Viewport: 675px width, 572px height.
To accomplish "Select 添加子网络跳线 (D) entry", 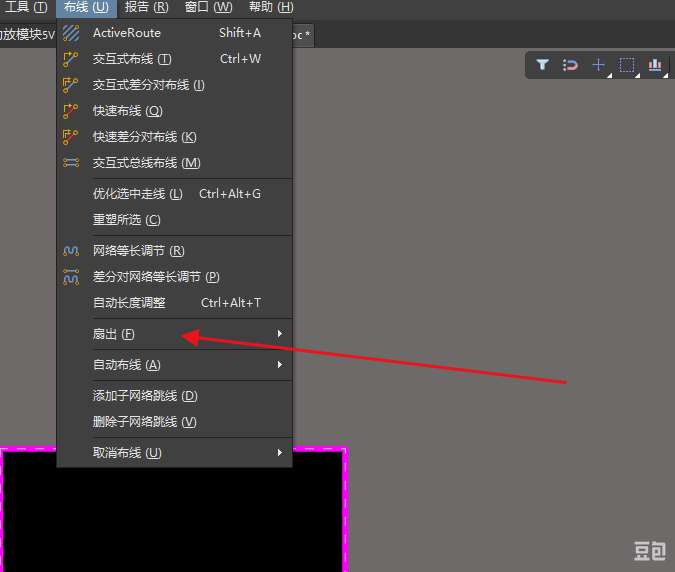I will tap(175, 396).
